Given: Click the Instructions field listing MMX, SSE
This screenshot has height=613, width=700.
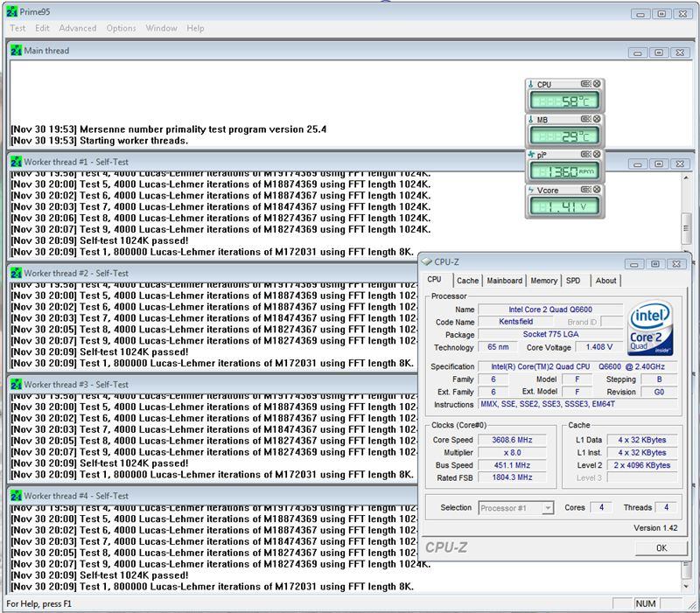Looking at the screenshot, I should click(577, 404).
